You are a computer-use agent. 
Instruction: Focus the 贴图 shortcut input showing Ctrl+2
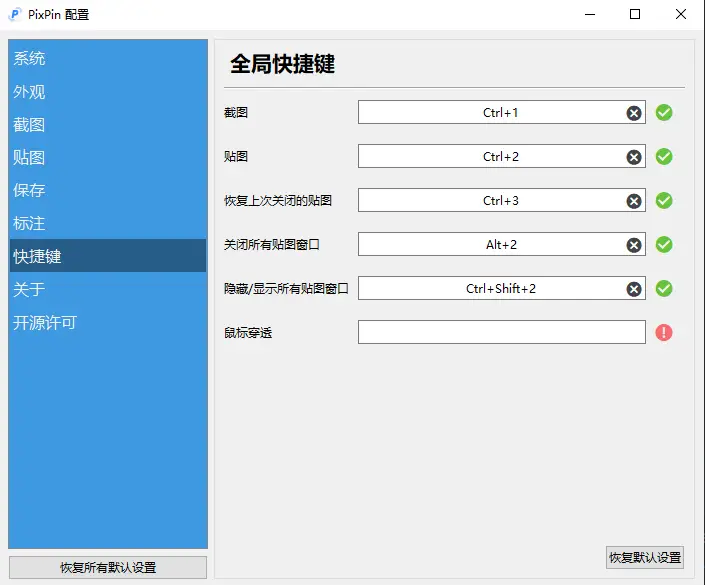coord(502,156)
